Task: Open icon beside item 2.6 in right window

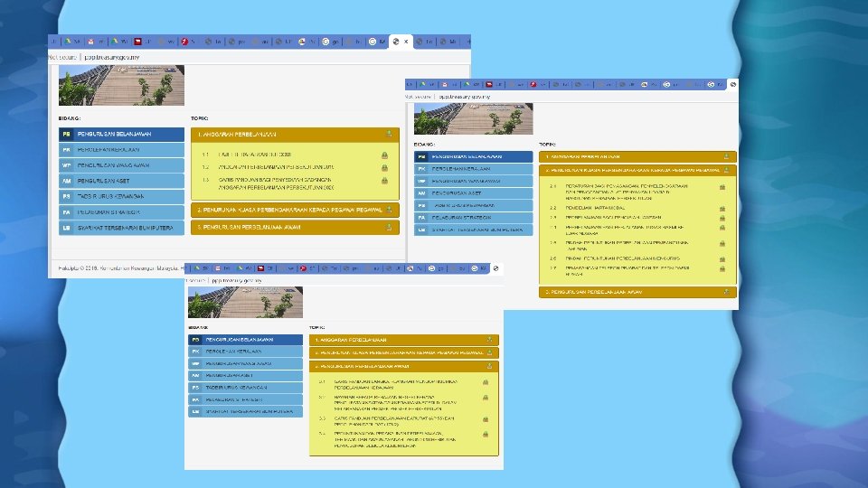Action: (722, 259)
